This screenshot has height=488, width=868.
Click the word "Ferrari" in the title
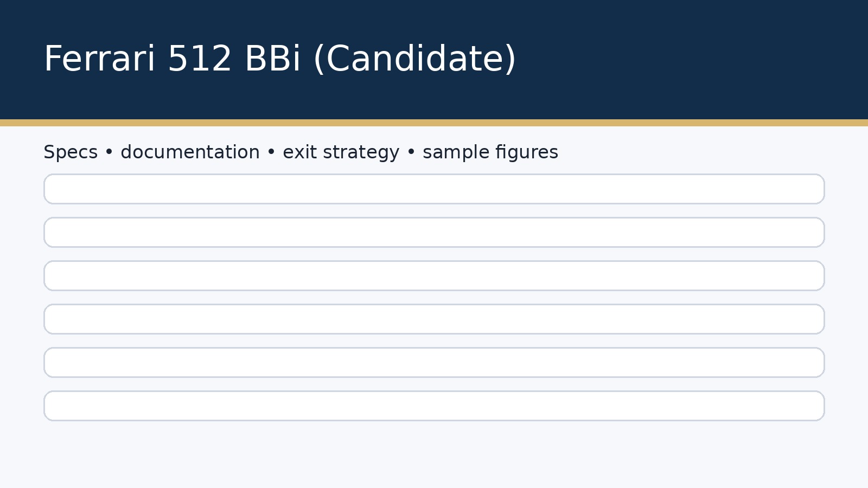tap(99, 59)
